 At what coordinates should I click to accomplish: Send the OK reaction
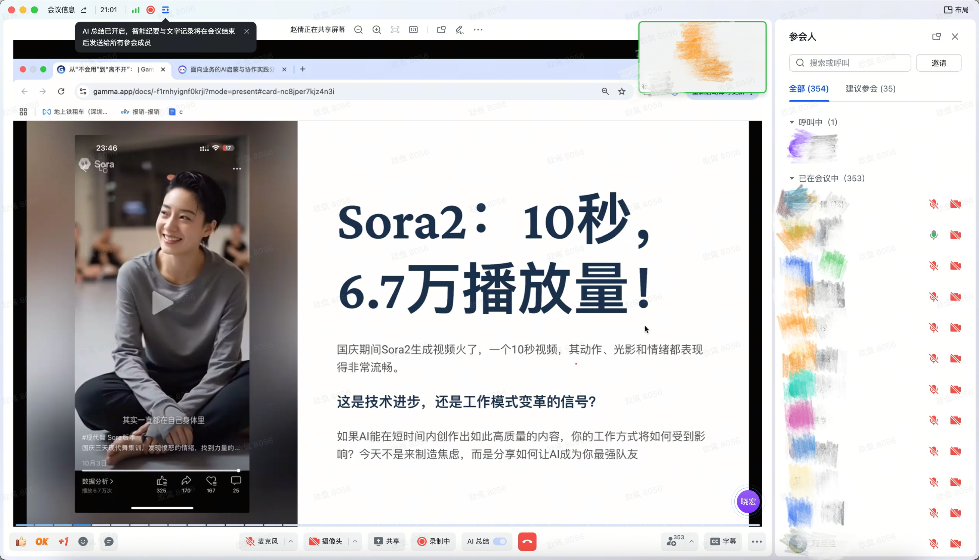point(41,542)
